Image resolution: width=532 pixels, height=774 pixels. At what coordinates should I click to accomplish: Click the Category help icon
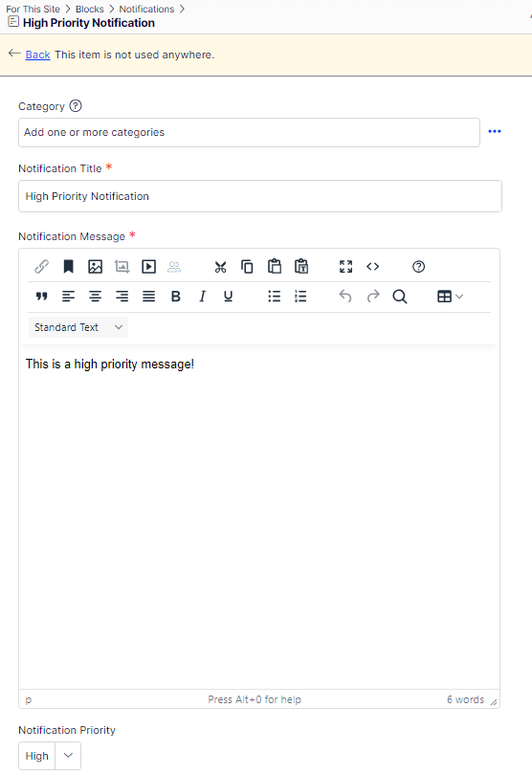tap(76, 105)
